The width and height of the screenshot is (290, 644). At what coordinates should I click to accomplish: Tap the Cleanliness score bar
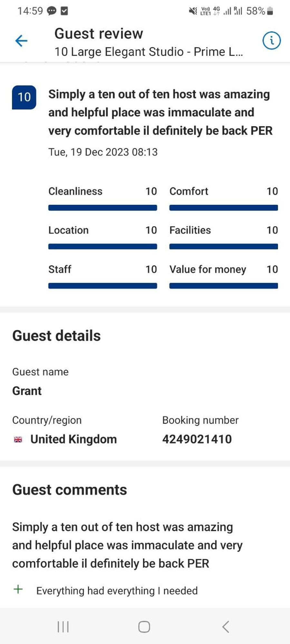coord(102,208)
